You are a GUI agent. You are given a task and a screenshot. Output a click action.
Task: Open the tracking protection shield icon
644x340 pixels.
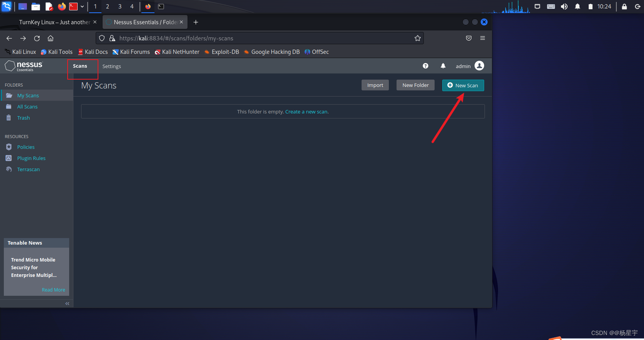click(x=102, y=38)
